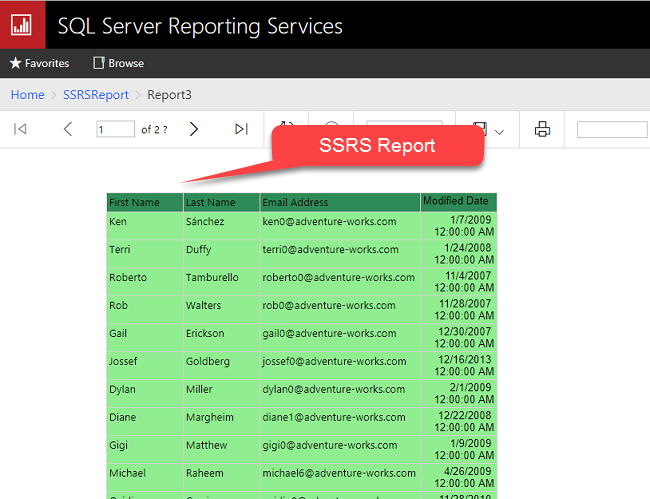The height and width of the screenshot is (499, 650).
Task: Select the first name cell Gail
Action: point(145,338)
